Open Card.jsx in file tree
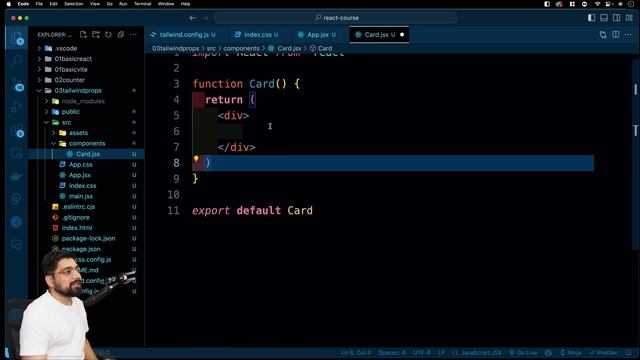 (86, 154)
